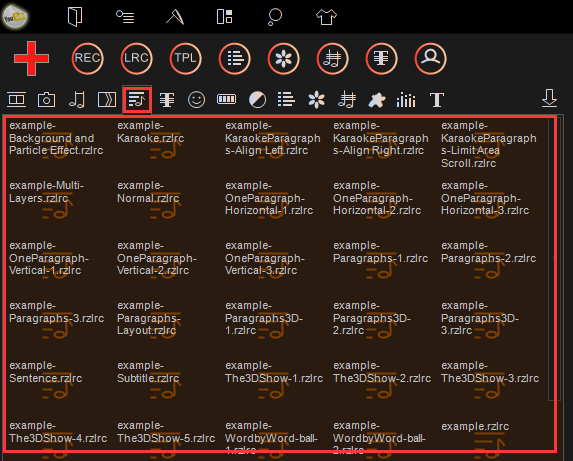Click the YouTube logo button
This screenshot has height=461, width=573.
[15, 16]
